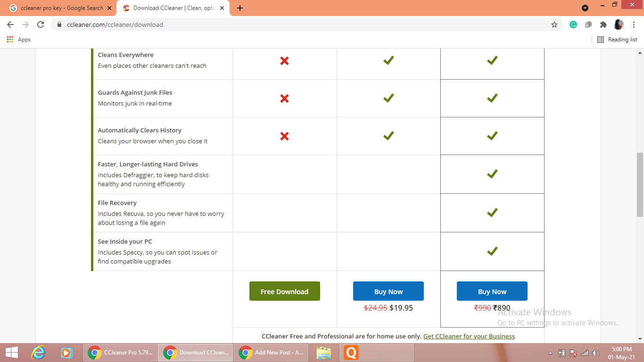
Task: Click Buy Now for the $19.95 plan
Action: click(388, 291)
